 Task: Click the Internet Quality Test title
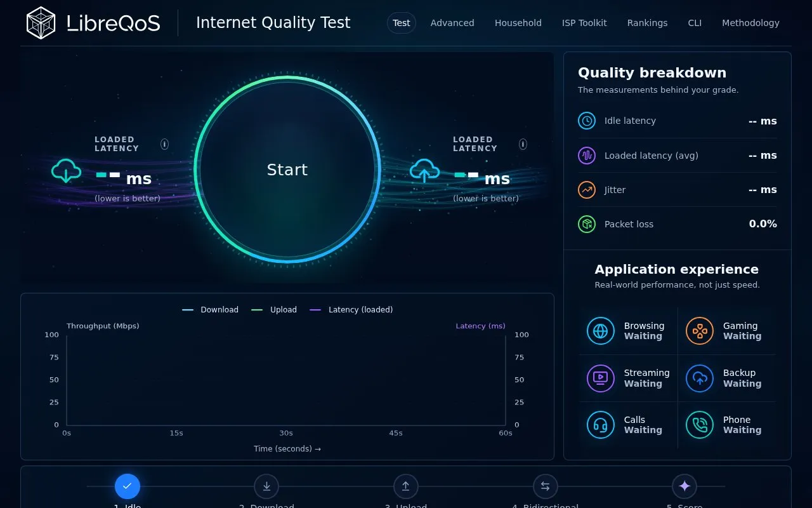[x=273, y=23]
